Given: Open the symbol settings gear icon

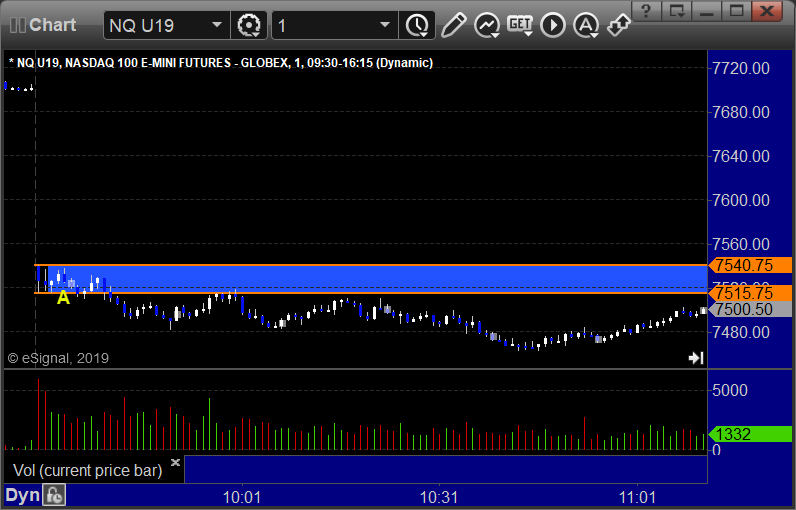Looking at the screenshot, I should (x=249, y=24).
